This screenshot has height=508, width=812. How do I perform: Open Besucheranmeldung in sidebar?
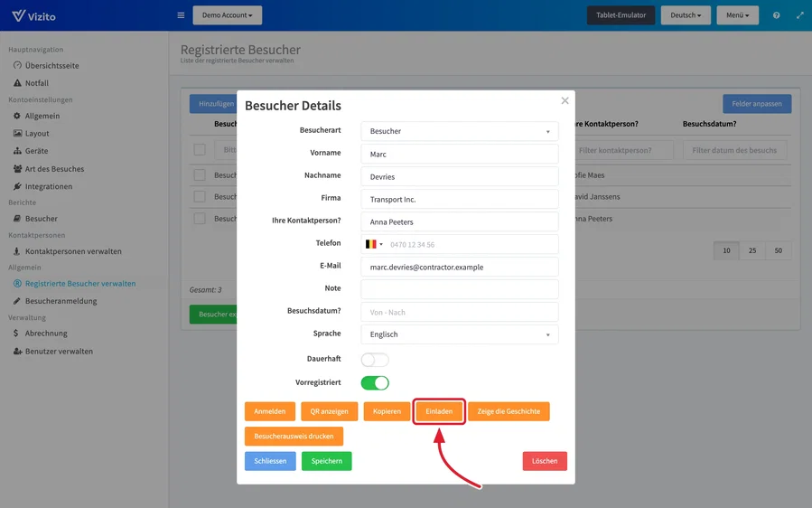click(x=61, y=301)
